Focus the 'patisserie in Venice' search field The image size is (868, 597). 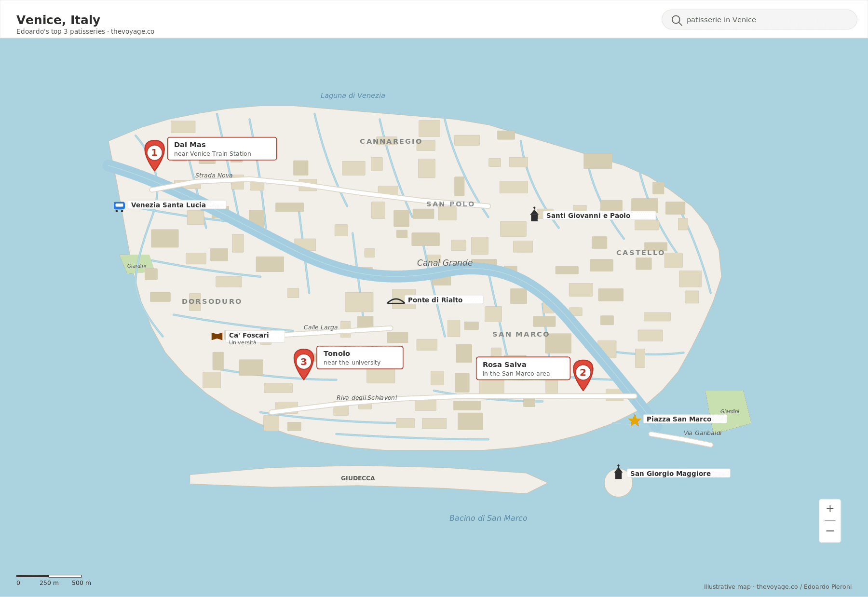click(759, 20)
